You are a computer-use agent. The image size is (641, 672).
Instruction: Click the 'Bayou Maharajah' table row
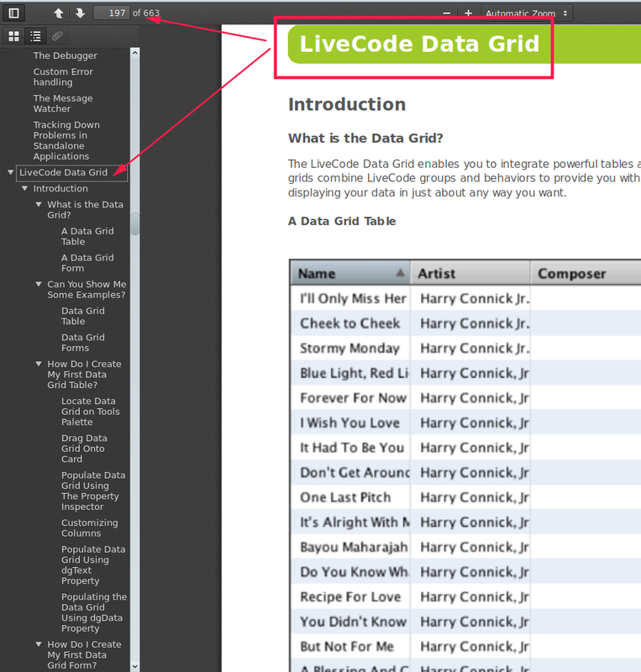tap(465, 547)
